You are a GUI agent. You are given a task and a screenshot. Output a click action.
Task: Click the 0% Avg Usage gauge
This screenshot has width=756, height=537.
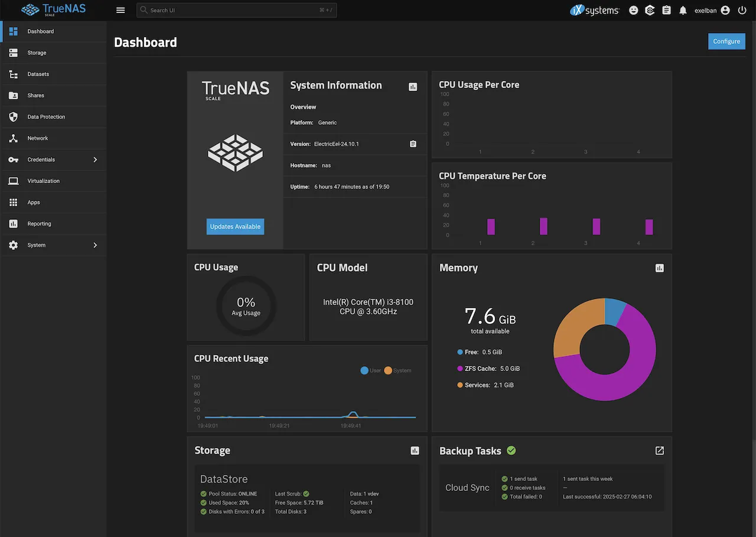(x=246, y=306)
